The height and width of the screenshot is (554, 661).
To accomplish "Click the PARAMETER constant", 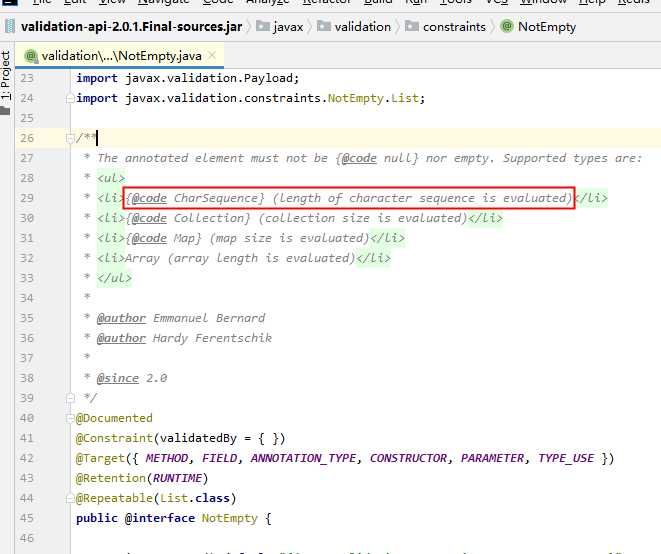I will (x=492, y=458).
